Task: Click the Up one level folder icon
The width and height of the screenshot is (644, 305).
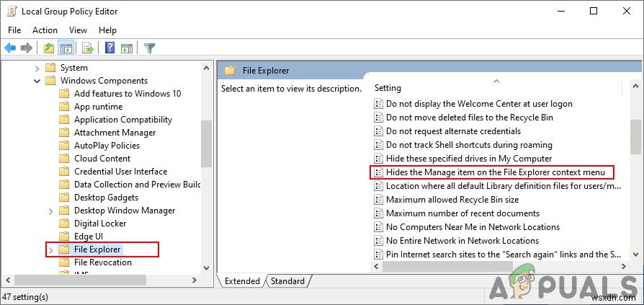Action: click(49, 48)
